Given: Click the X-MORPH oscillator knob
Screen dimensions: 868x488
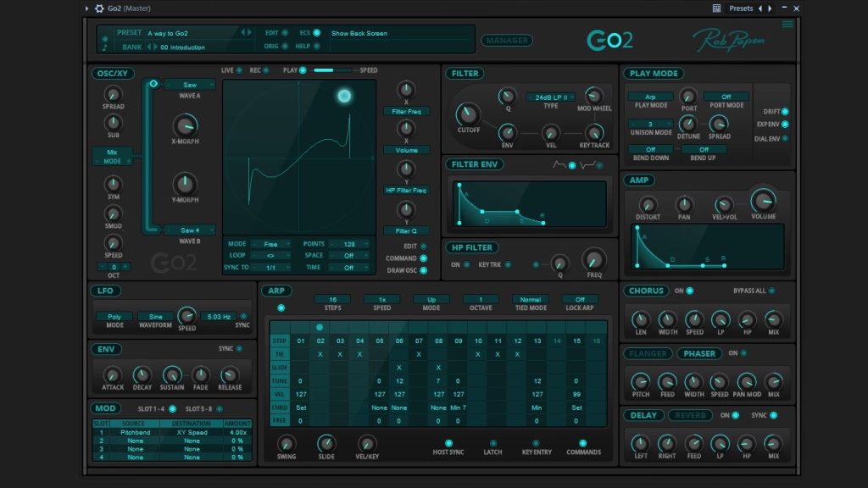Looking at the screenshot, I should [x=186, y=125].
